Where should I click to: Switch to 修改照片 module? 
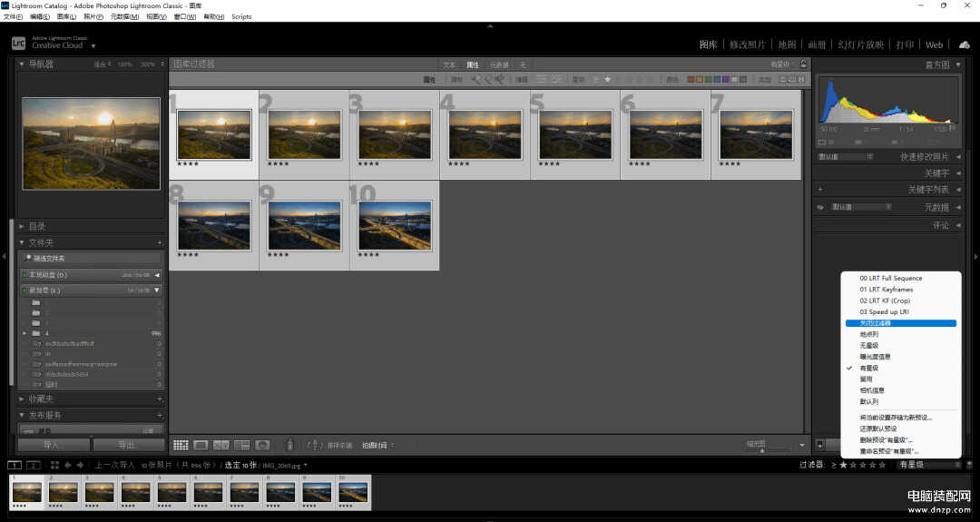tap(748, 44)
